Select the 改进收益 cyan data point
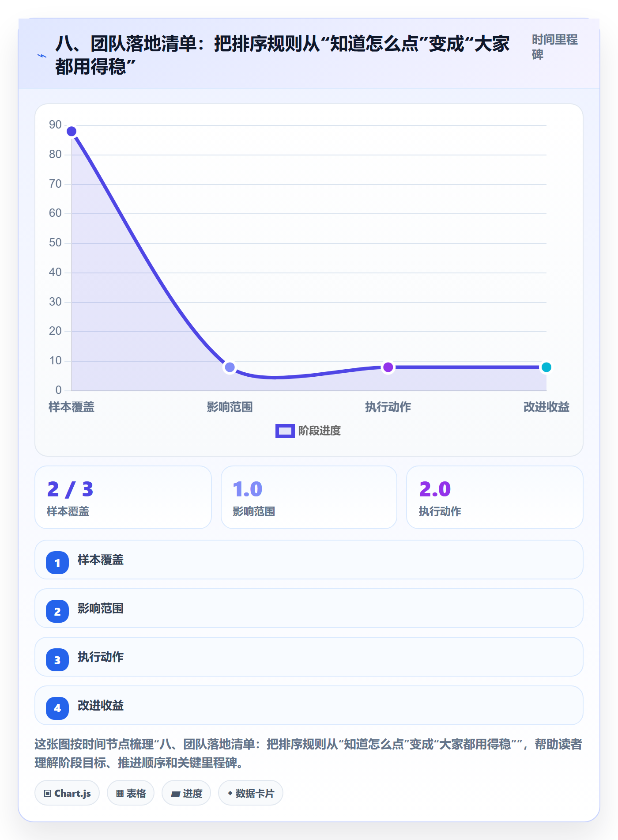Viewport: 618px width, 840px height. coord(546,367)
